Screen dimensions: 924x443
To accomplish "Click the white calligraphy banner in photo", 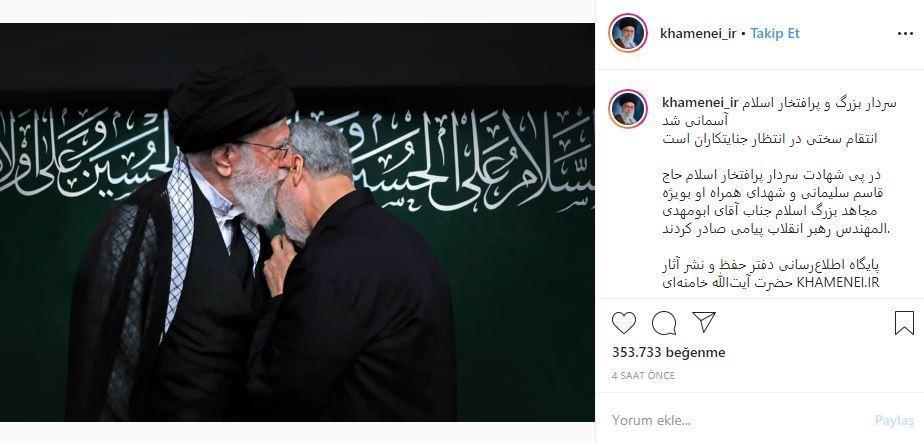I will (297, 159).
